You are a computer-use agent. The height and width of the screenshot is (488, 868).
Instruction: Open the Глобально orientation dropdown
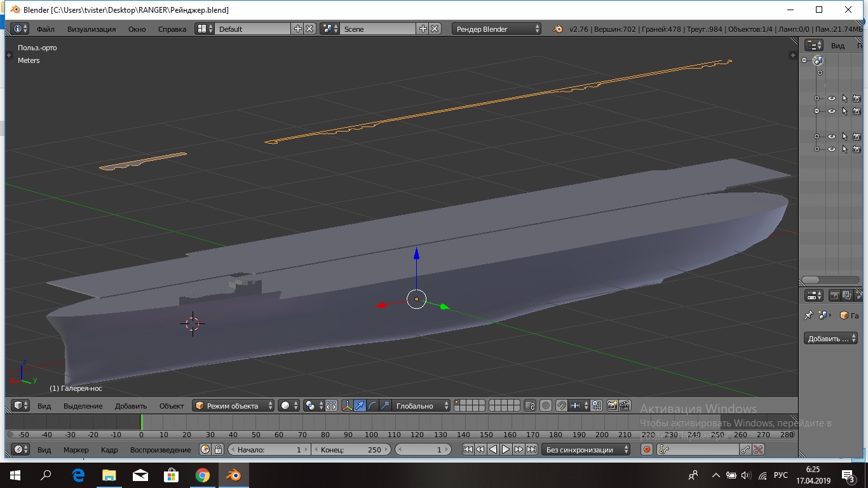[x=420, y=405]
